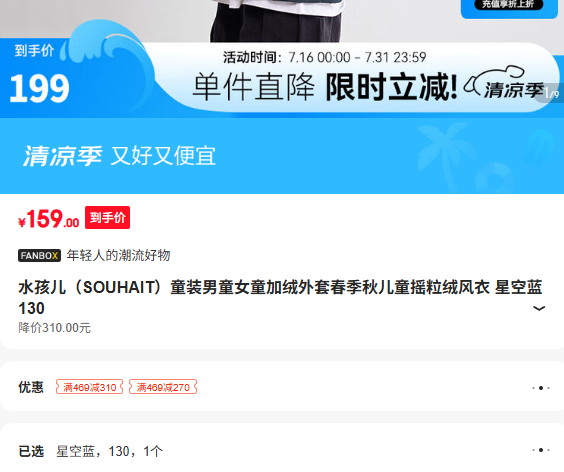Open the 充值享折上折 badge
This screenshot has width=564, height=472.
click(x=509, y=8)
